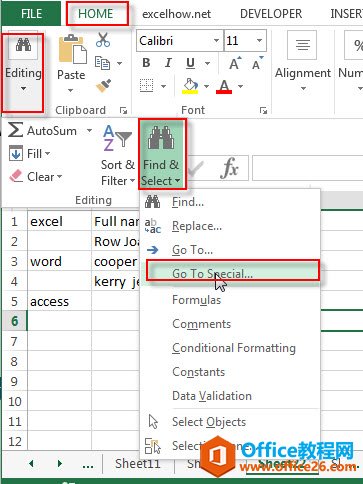Select the Sheet11 worksheet tab
Viewport: 363px width, 484px height.
(x=138, y=463)
